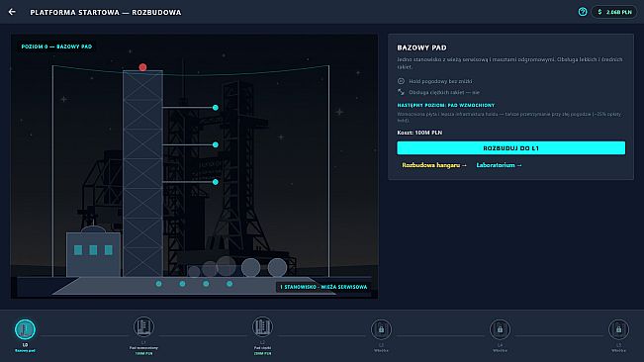
Task: Click the Koszt: 100M PLN text
Action: tap(419, 133)
